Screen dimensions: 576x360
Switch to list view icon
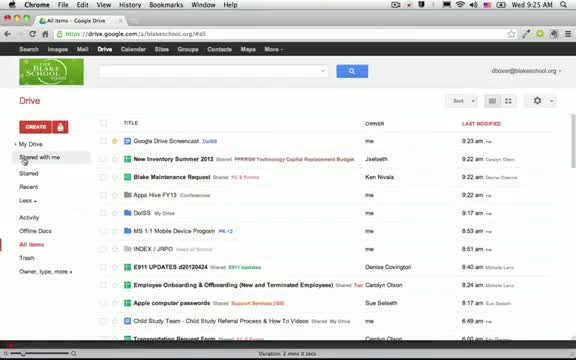click(493, 101)
